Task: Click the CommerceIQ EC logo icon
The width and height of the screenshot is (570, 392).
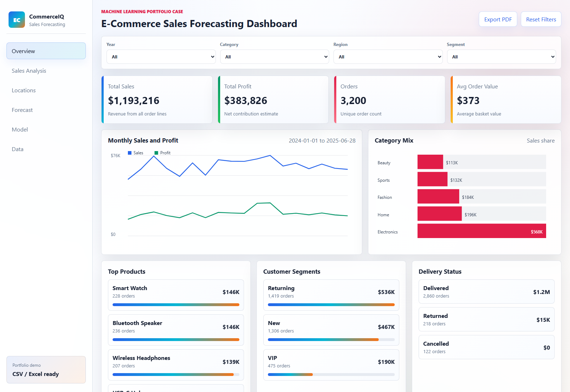Action: pyautogui.click(x=17, y=20)
